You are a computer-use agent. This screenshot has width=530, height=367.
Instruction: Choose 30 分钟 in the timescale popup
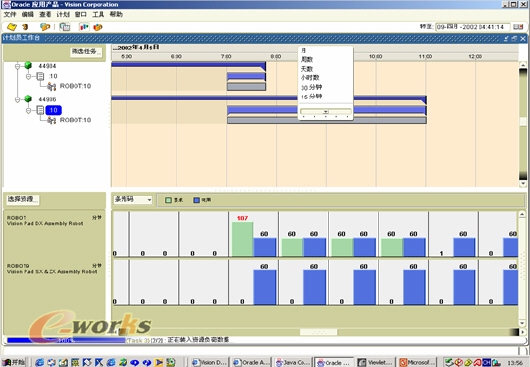311,87
